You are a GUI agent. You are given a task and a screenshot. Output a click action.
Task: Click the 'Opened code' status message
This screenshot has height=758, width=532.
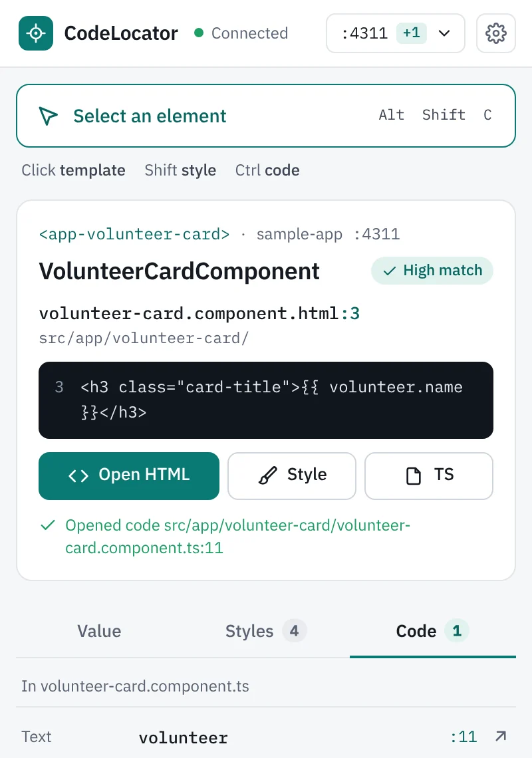[x=237, y=536]
